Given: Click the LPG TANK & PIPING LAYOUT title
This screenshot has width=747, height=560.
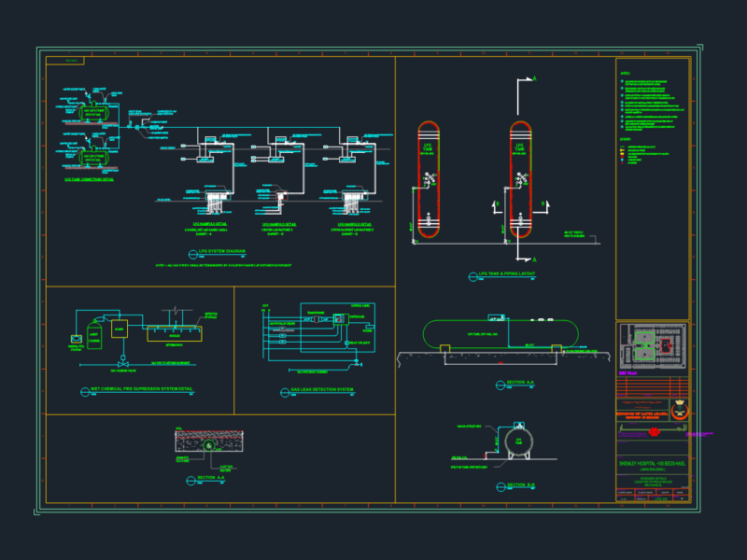Looking at the screenshot, I should click(x=507, y=273).
